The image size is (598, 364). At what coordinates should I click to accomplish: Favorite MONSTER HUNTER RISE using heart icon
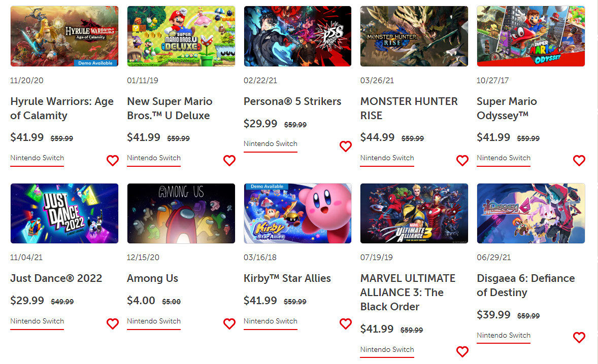tap(462, 161)
